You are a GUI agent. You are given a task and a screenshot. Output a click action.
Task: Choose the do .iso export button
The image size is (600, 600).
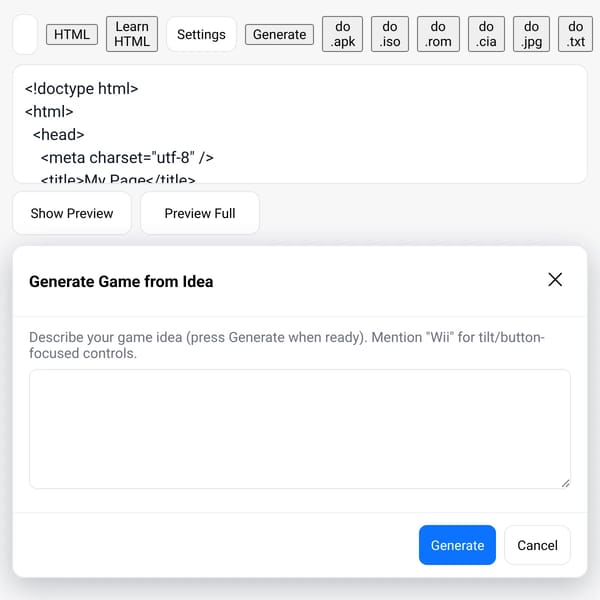point(390,34)
